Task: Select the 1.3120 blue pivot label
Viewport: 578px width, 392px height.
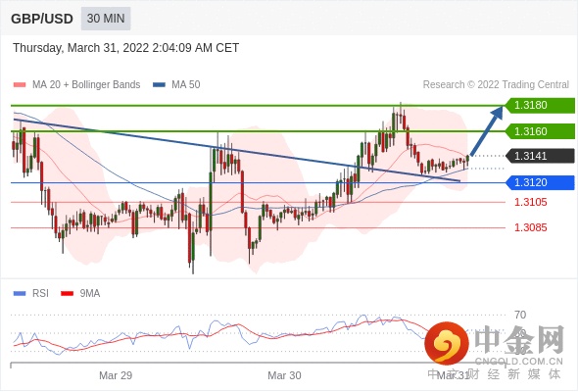Action: click(540, 182)
